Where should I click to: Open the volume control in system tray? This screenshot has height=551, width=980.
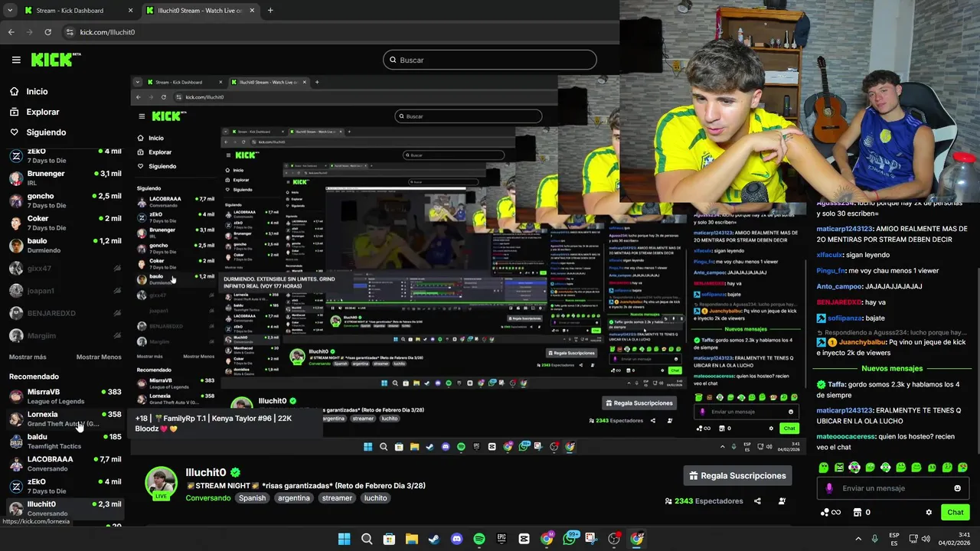click(926, 539)
